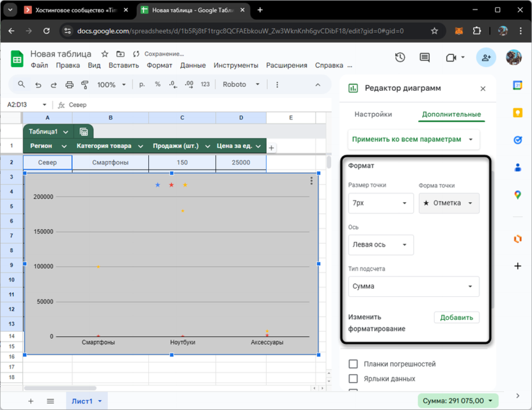Click the undo arrow in toolbar
The image size is (532, 410).
pos(38,84)
